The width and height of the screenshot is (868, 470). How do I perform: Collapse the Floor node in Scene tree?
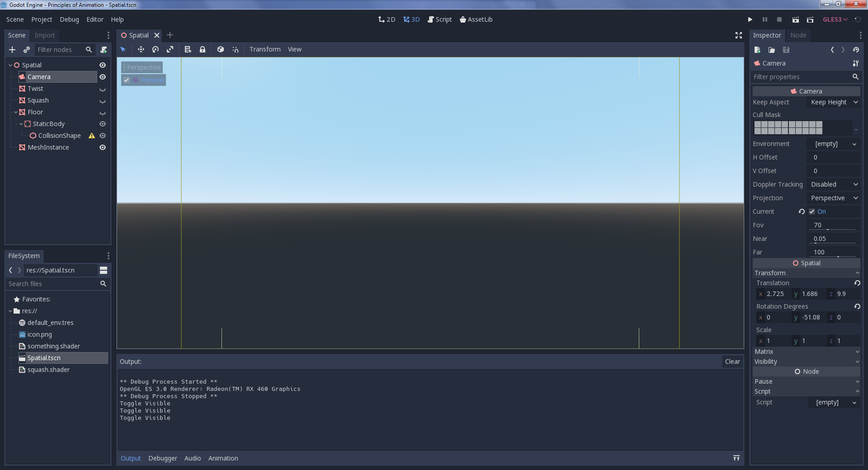click(15, 112)
